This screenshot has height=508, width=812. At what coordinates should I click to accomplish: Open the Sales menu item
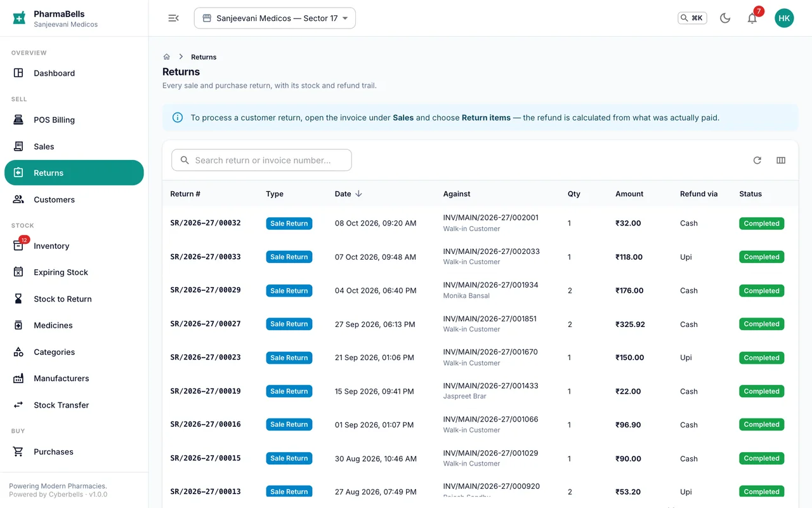coord(74,147)
